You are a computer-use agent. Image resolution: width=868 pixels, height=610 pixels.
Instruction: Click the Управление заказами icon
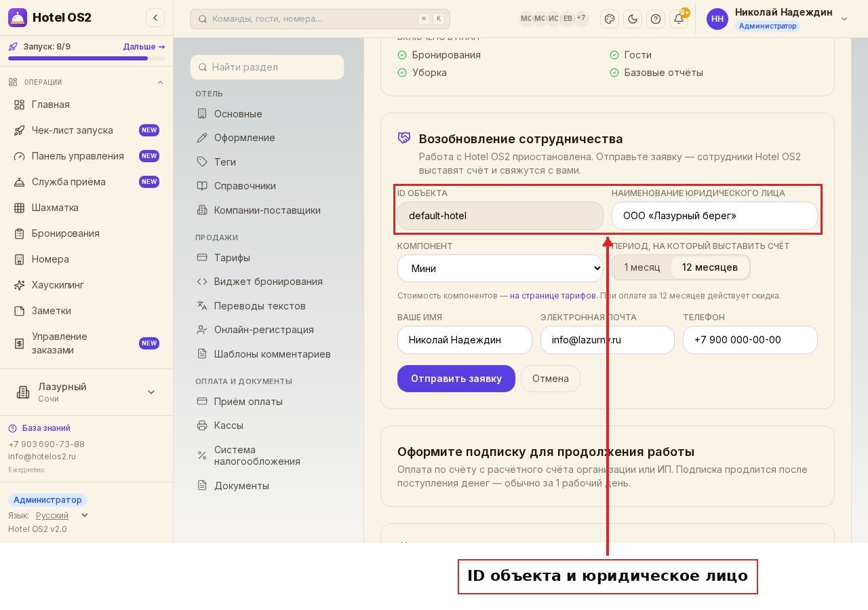(19, 343)
